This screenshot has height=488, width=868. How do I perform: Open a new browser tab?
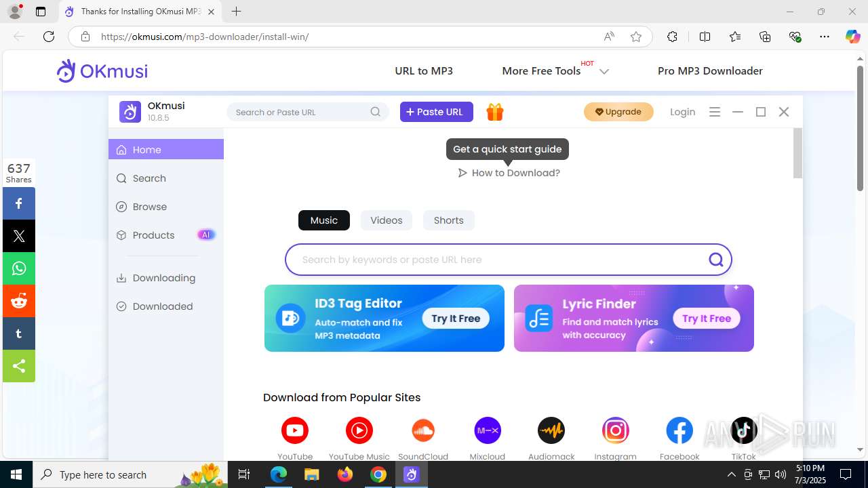tap(236, 12)
